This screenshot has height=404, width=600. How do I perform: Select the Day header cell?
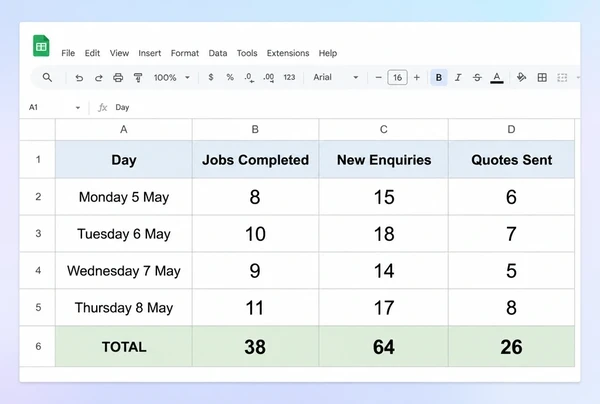pyautogui.click(x=124, y=160)
